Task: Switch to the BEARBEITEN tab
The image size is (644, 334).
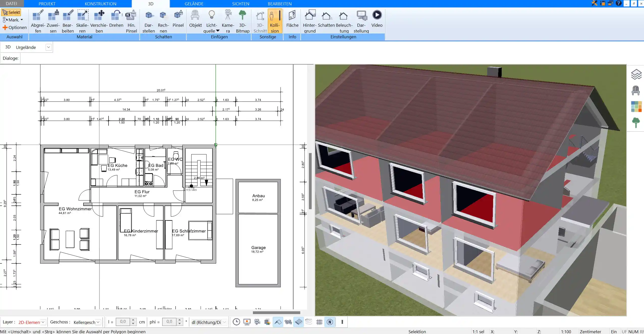Action: (280, 4)
